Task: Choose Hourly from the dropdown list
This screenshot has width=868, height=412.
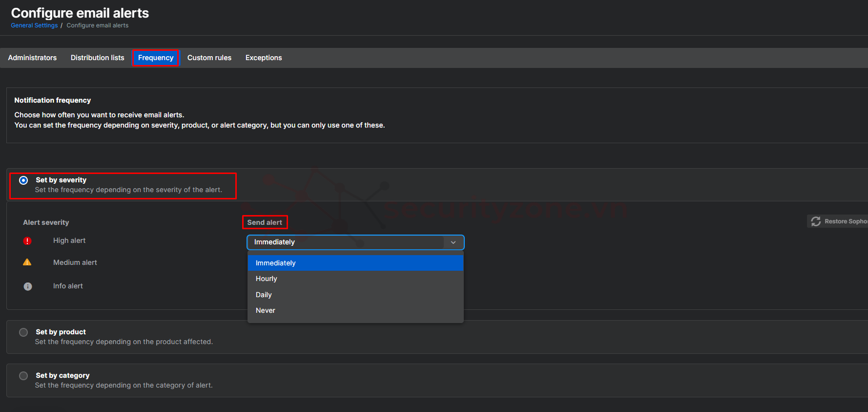Action: [x=355, y=279]
